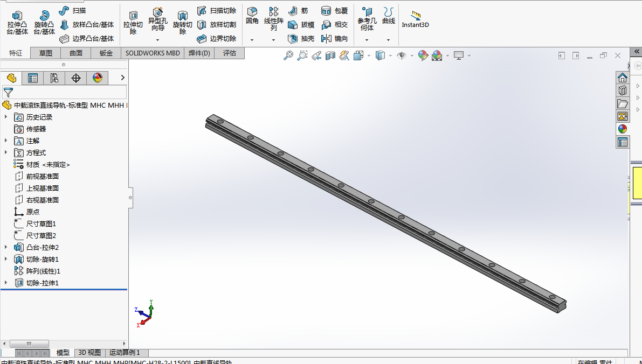Open the PropertyManager tab
Image resolution: width=642 pixels, height=364 pixels.
[x=33, y=78]
